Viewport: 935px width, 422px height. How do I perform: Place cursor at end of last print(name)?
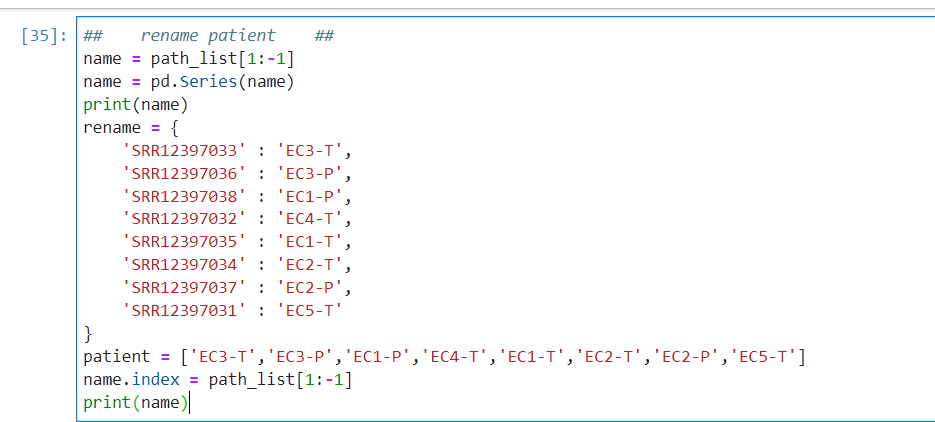[188, 403]
